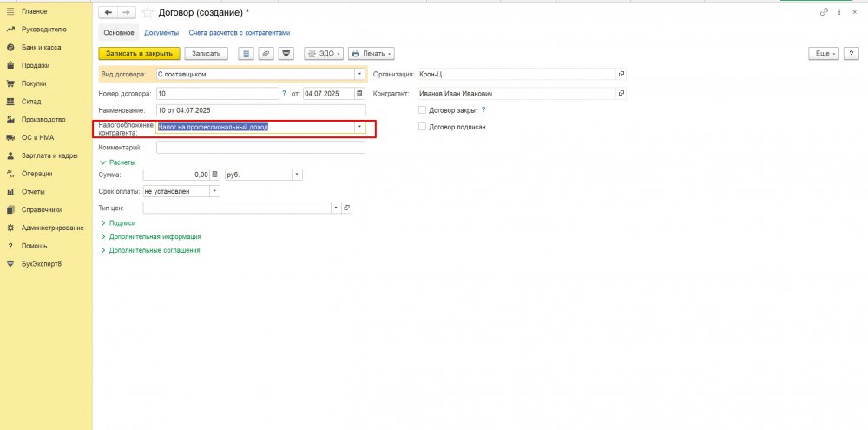Click the open icon next to Организация
The width and height of the screenshot is (868, 430).
(x=621, y=74)
